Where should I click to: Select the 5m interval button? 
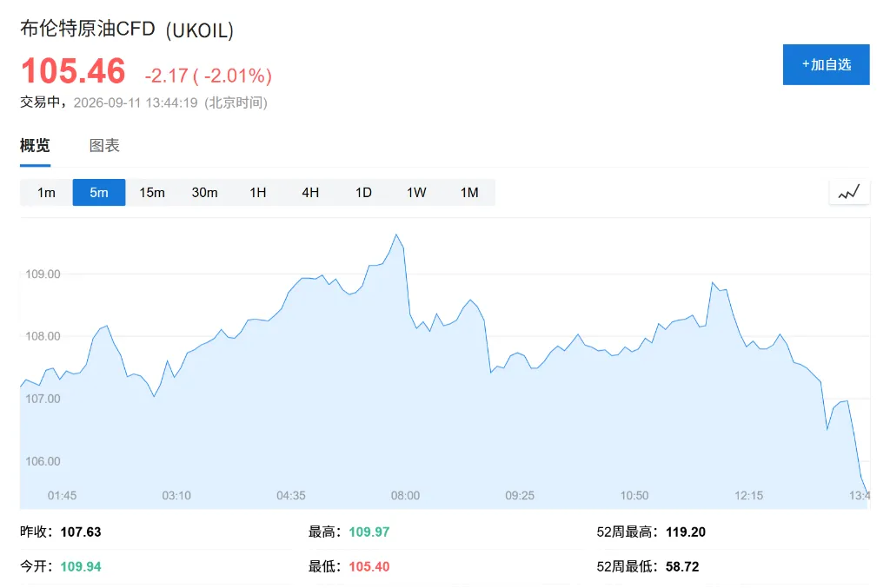click(99, 192)
